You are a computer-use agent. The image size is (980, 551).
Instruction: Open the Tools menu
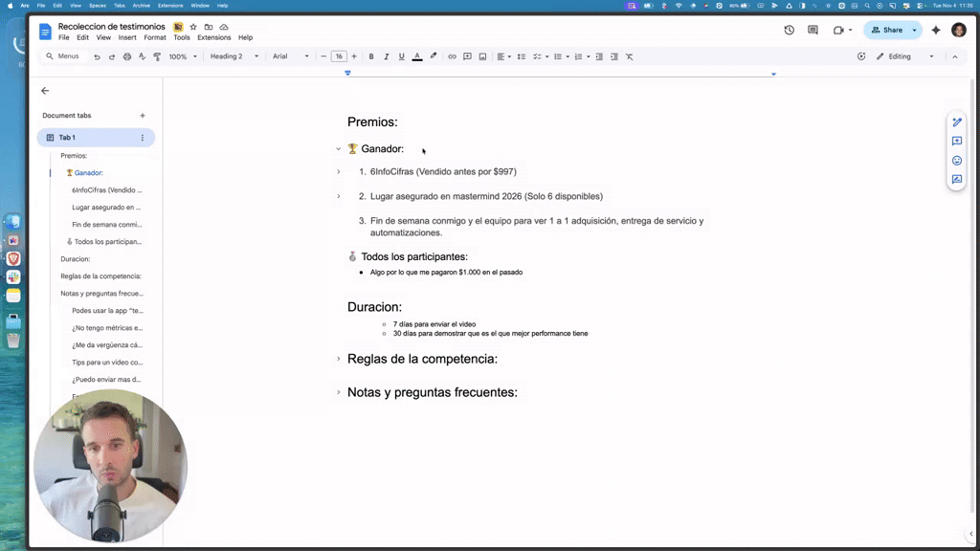[182, 37]
